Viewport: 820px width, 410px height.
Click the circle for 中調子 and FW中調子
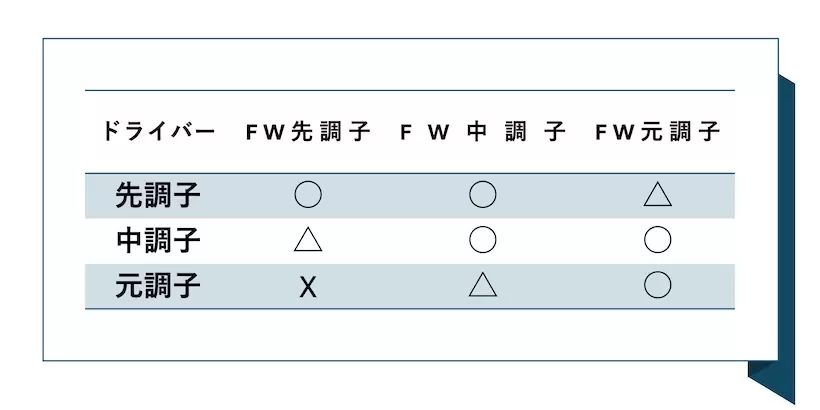pos(483,241)
